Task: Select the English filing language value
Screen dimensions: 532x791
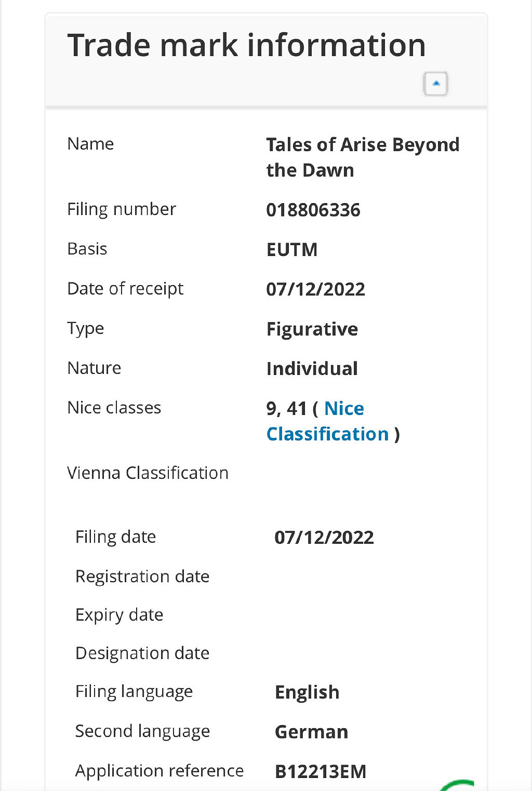Action: click(x=307, y=692)
